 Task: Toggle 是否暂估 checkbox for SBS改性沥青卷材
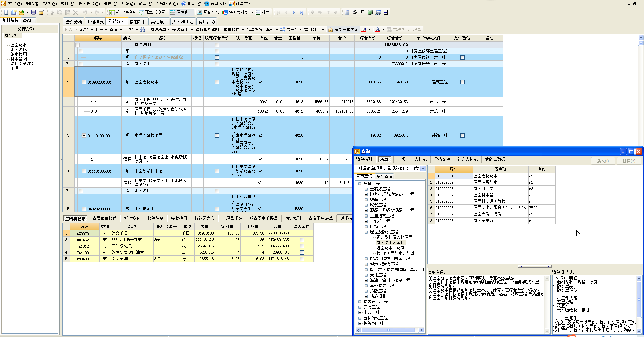pyautogui.click(x=302, y=240)
